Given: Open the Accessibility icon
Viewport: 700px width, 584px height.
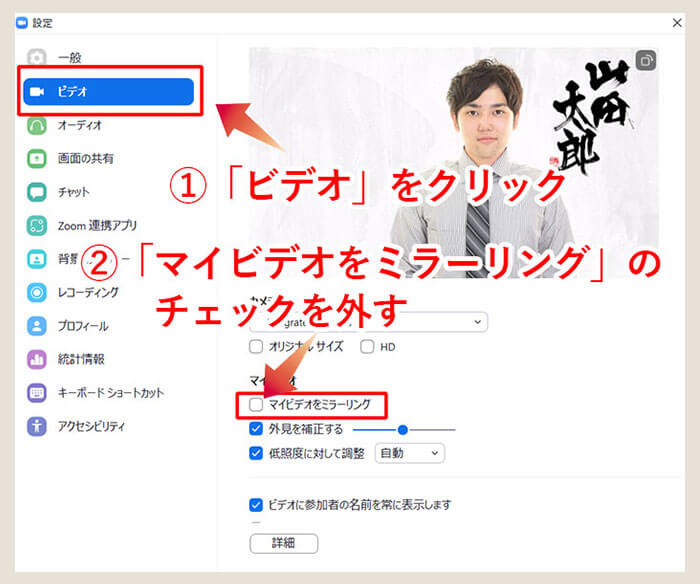Looking at the screenshot, I should point(37,426).
